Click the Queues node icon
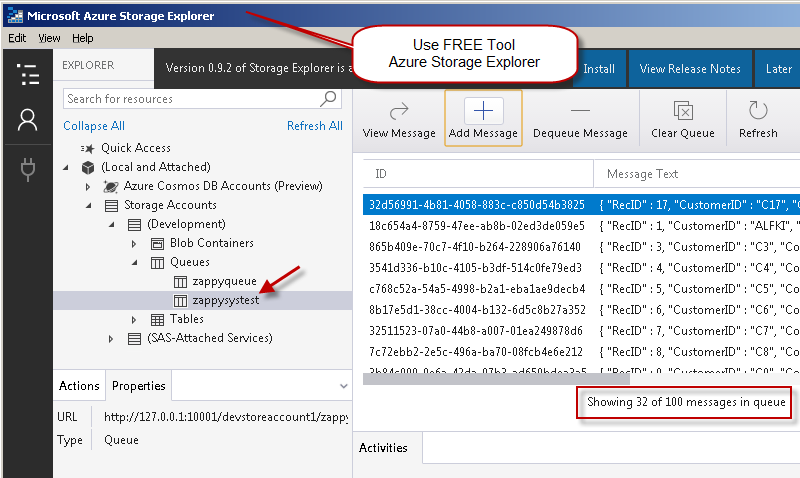The width and height of the screenshot is (800, 478). point(157,263)
